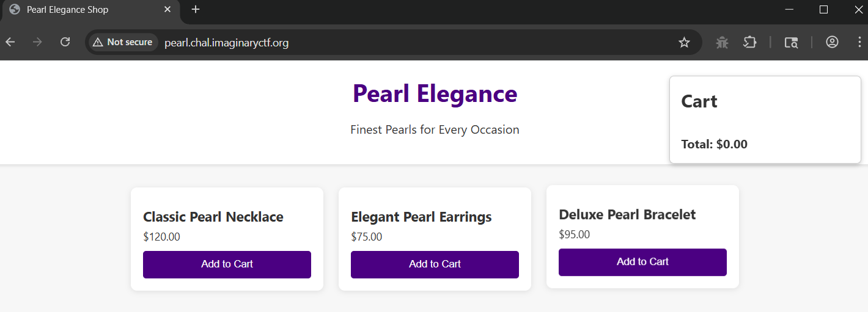This screenshot has width=868, height=312.
Task: Bookmark this page with the star
Action: click(684, 42)
